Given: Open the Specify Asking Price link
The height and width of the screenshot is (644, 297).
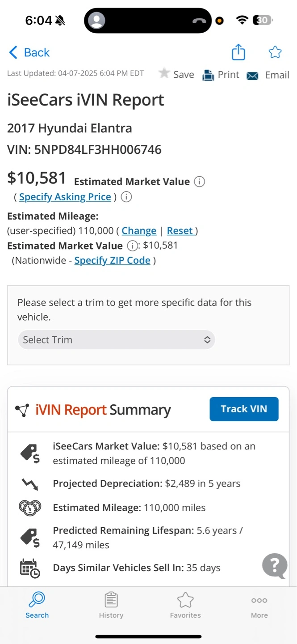Looking at the screenshot, I should (x=65, y=197).
